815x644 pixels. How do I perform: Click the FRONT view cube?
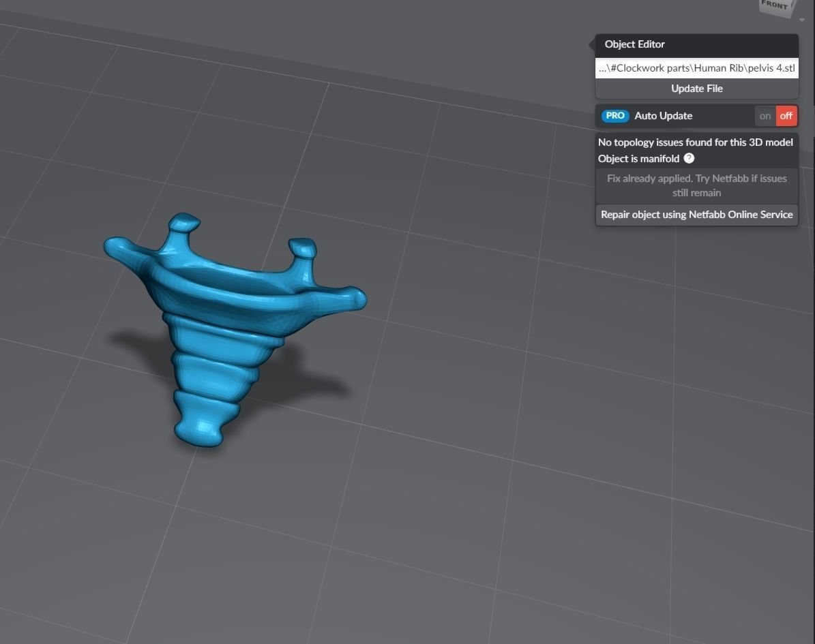[x=777, y=7]
